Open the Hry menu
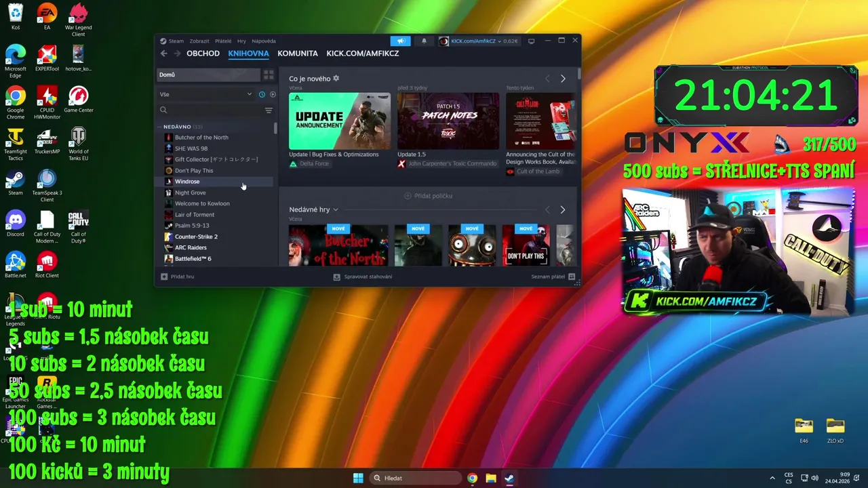Screen dimensions: 868x488 pos(241,41)
